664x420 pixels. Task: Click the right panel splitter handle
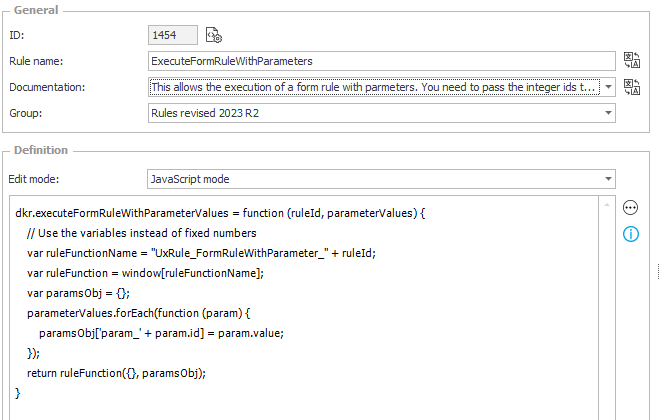658,271
